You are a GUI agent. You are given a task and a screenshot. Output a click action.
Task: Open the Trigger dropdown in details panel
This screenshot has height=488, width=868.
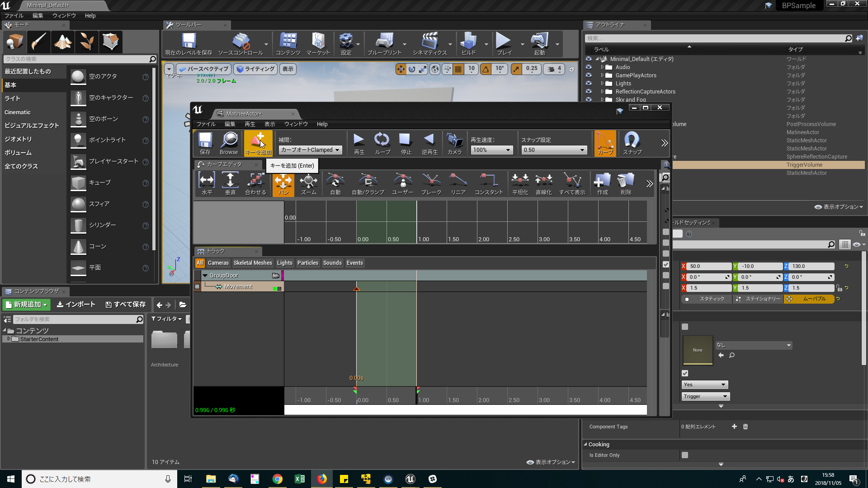pyautogui.click(x=706, y=396)
